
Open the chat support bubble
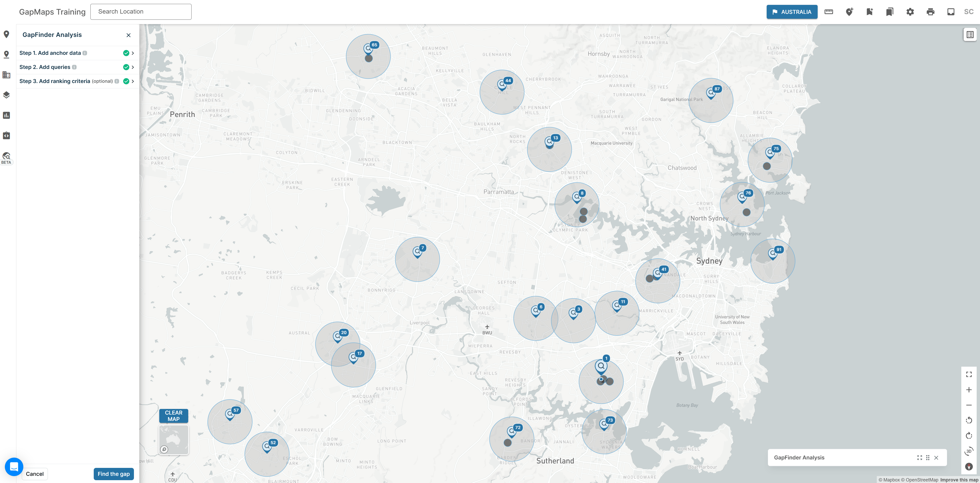point(14,467)
